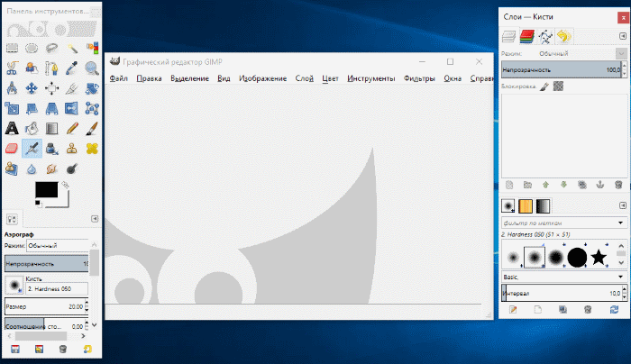This screenshot has height=364, width=631.
Task: Delete layer using the trash icon
Action: 617,183
